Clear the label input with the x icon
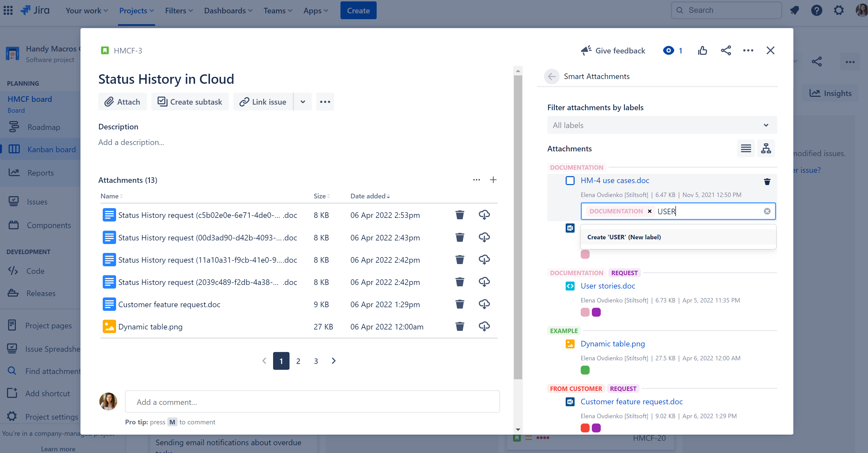 [x=767, y=211]
